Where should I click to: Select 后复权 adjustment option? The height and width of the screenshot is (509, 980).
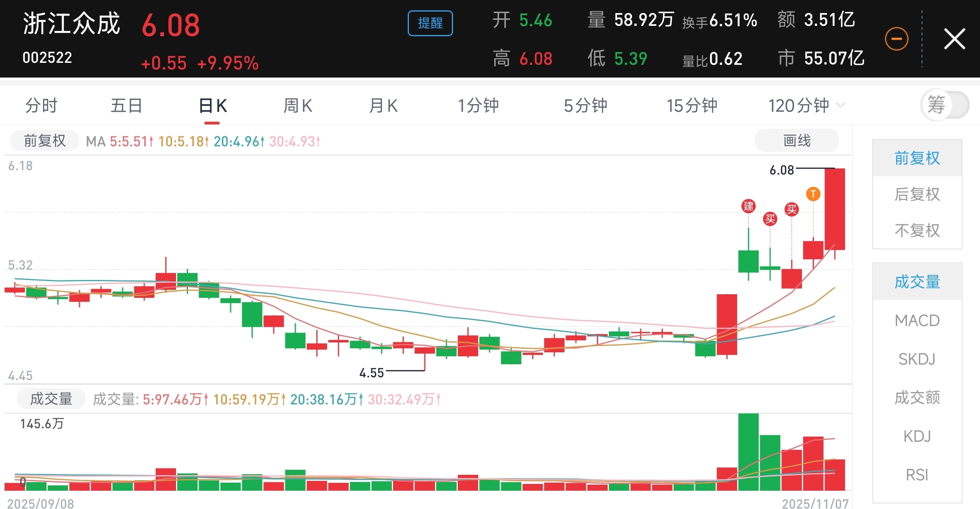[x=917, y=194]
